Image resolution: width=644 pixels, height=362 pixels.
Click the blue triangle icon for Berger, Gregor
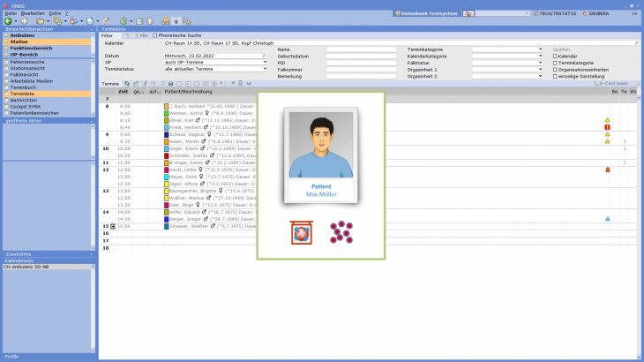607,218
